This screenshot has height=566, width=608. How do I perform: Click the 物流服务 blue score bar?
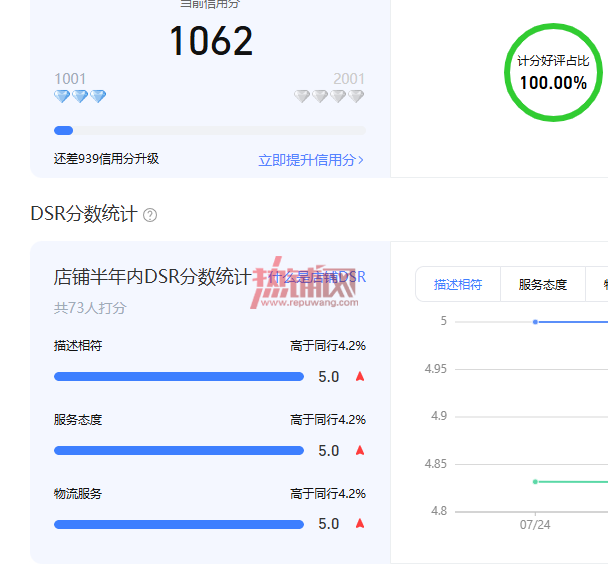(x=179, y=525)
